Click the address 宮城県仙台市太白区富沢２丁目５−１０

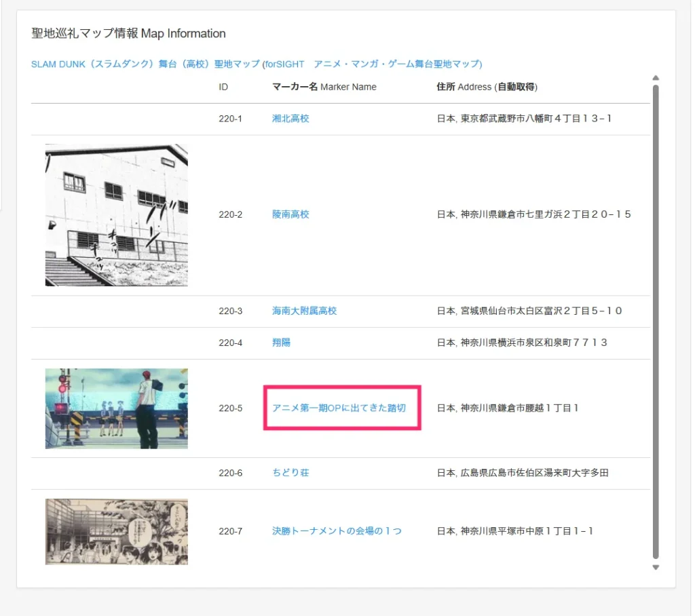pyautogui.click(x=529, y=311)
